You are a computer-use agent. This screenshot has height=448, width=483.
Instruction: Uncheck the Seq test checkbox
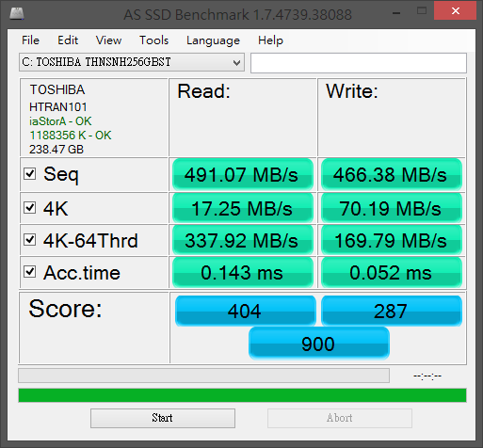(30, 174)
